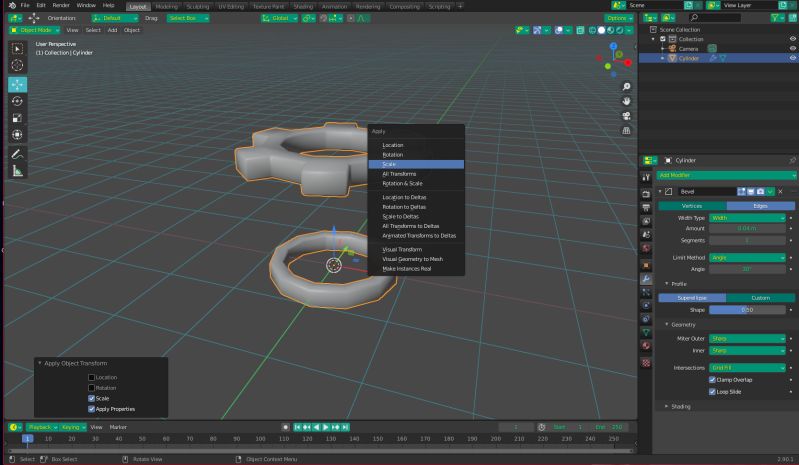Image resolution: width=799 pixels, height=465 pixels.
Task: Select the Measure tool
Action: (17, 171)
